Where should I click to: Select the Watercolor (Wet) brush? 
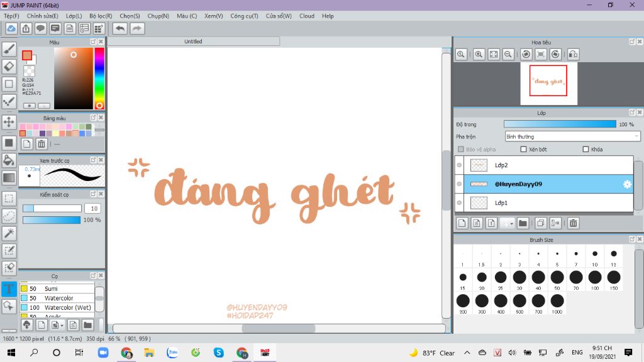coord(57,307)
